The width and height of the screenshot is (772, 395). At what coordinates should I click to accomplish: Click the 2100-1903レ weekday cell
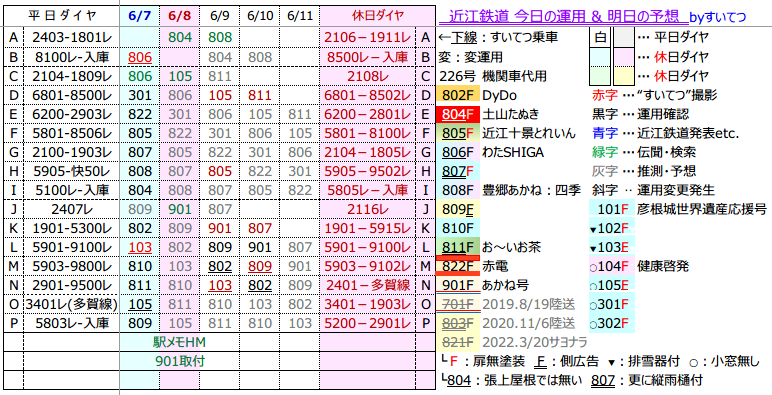(x=71, y=153)
